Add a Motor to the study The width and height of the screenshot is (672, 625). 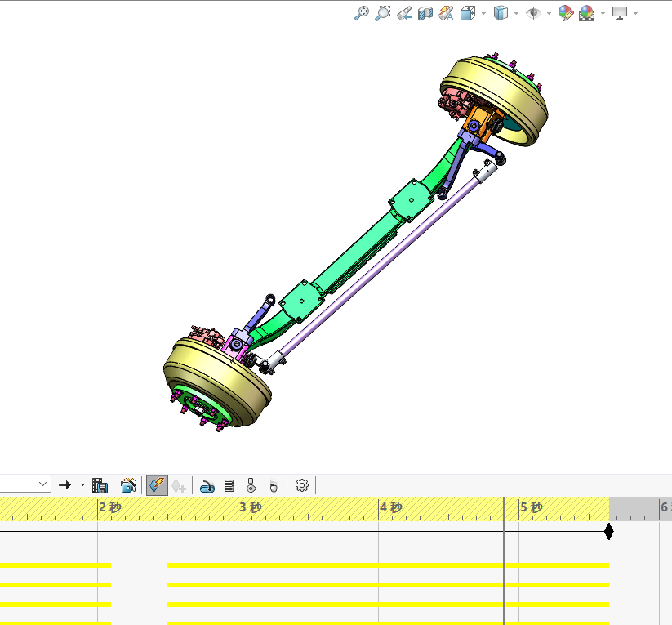coord(207,486)
